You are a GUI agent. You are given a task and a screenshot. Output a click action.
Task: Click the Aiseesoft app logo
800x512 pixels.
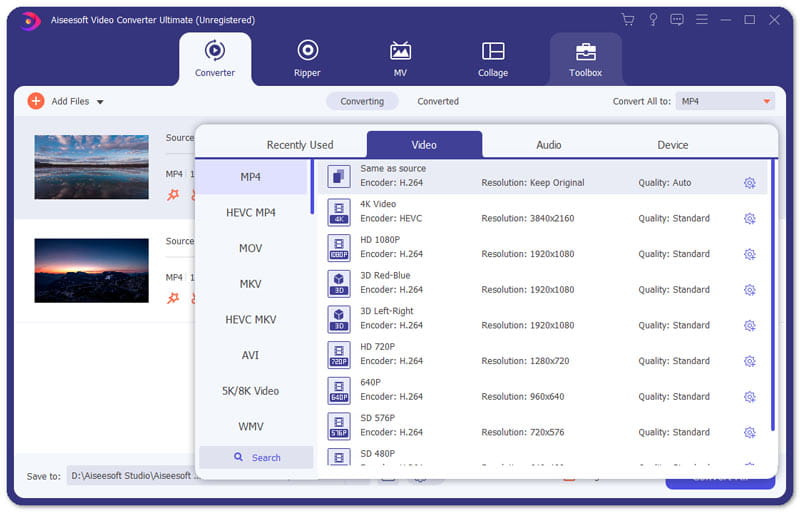(31, 21)
